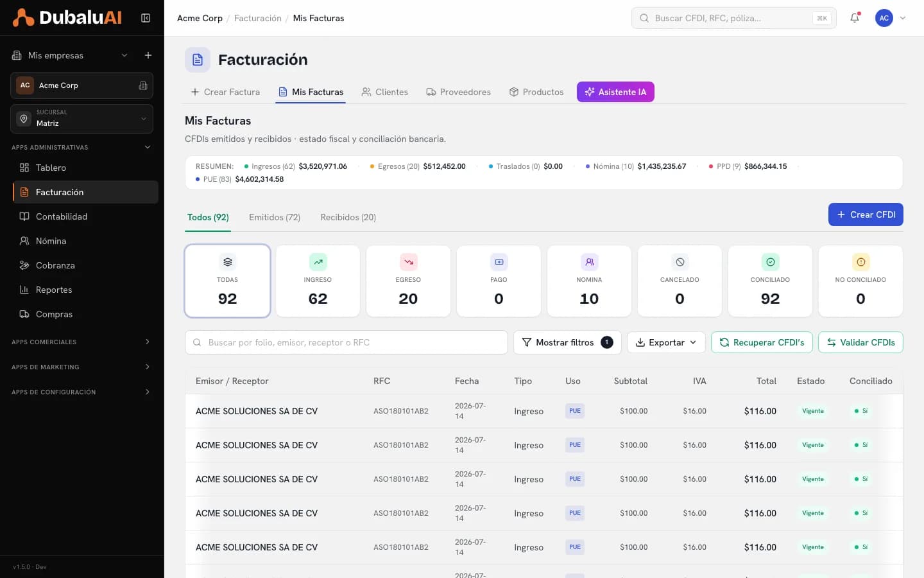924x578 pixels.
Task: Switch to Clientes tab
Action: (x=384, y=92)
